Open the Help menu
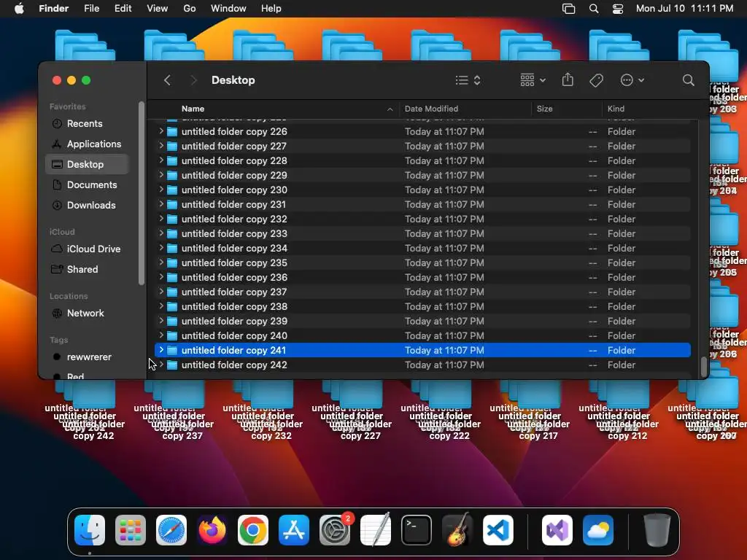 point(271,9)
